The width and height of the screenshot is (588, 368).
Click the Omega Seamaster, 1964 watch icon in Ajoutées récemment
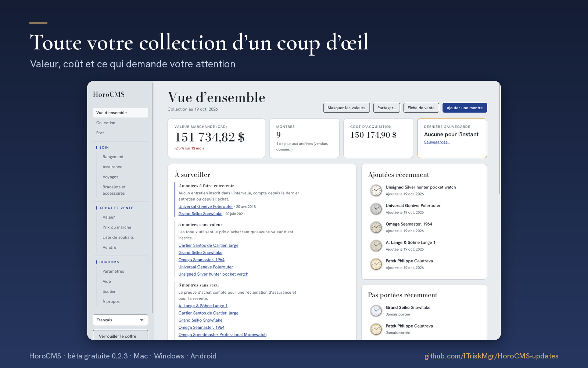[x=376, y=227]
